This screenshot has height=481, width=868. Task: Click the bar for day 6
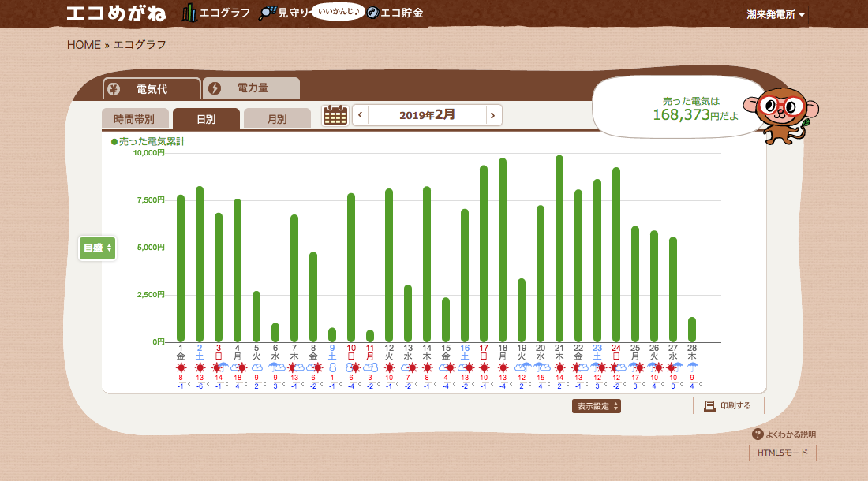tap(275, 333)
